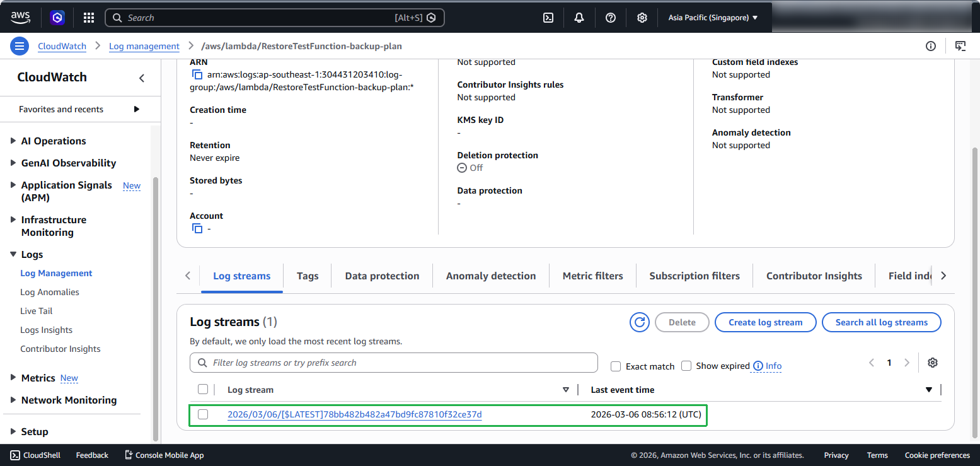Screen dimensions: 980x466
Task: Open the Asia Pacific (Singapore) region dropdown
Action: tap(713, 18)
